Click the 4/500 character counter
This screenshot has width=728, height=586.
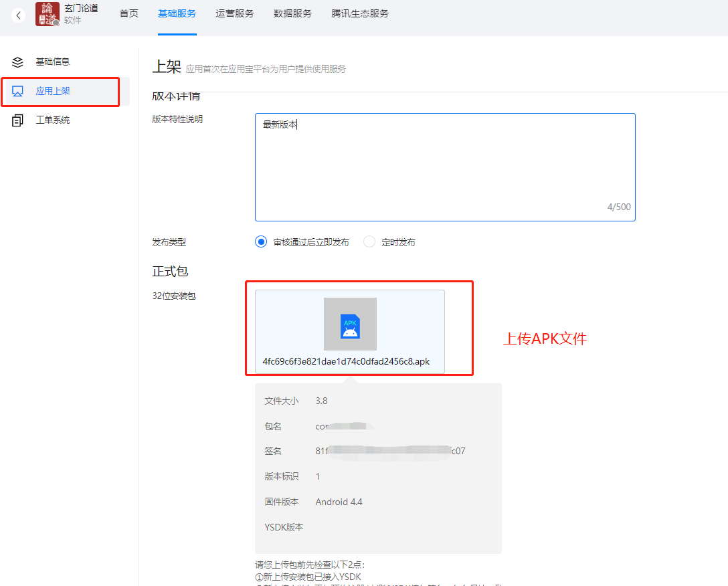619,207
